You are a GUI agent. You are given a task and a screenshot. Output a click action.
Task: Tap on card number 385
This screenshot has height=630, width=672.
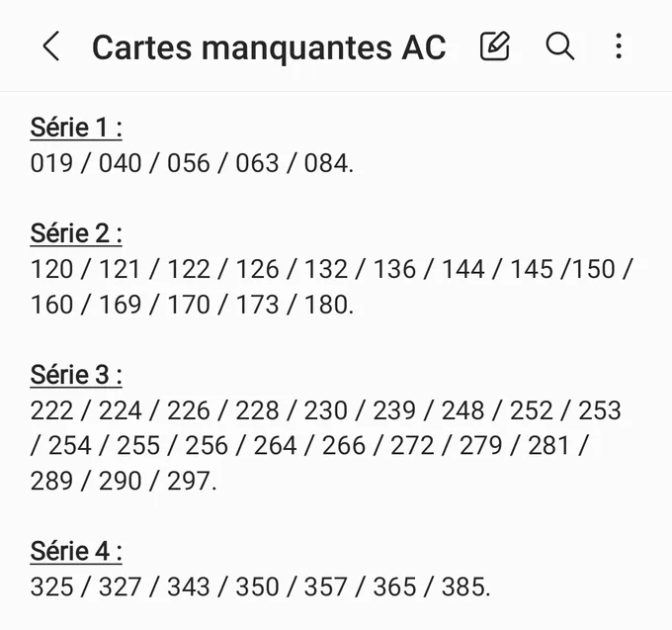[x=462, y=586]
